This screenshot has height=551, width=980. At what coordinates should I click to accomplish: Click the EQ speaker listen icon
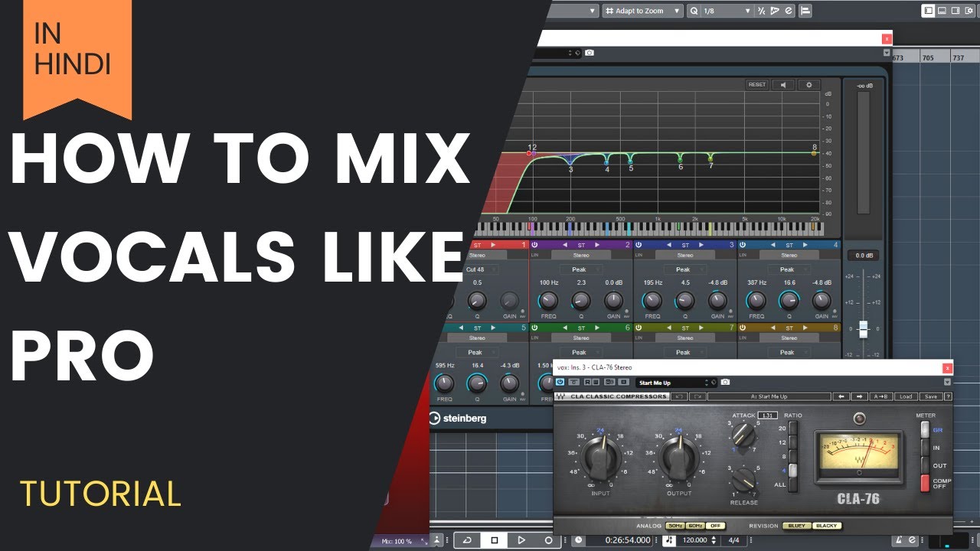tap(782, 85)
